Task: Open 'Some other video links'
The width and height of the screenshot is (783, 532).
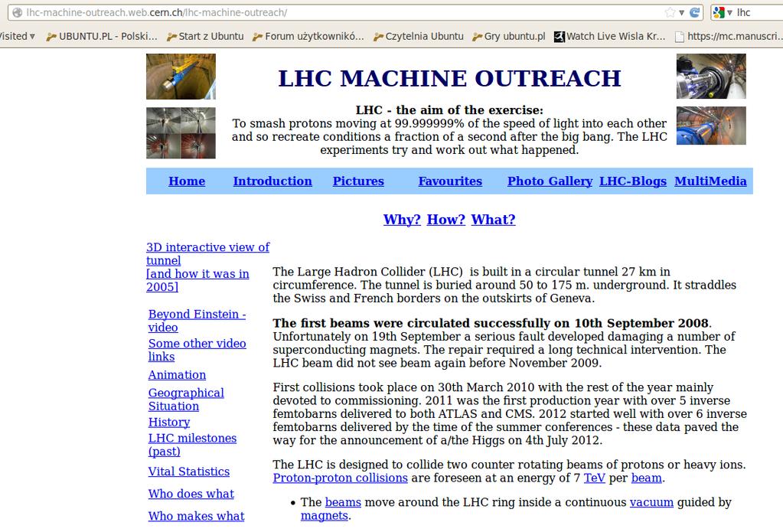Action: (197, 350)
